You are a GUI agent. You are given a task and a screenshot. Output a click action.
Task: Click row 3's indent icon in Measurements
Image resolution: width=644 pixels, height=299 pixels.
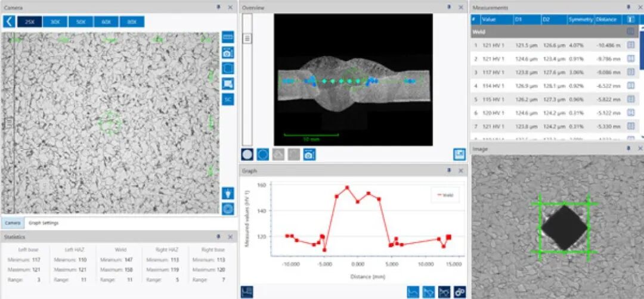[631, 72]
